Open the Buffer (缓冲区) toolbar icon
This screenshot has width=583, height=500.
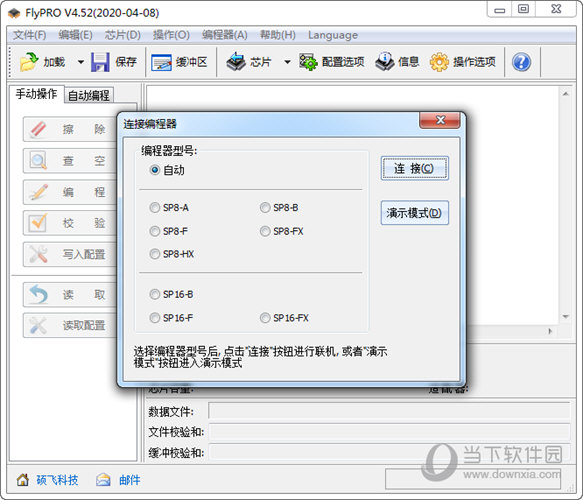coord(161,62)
